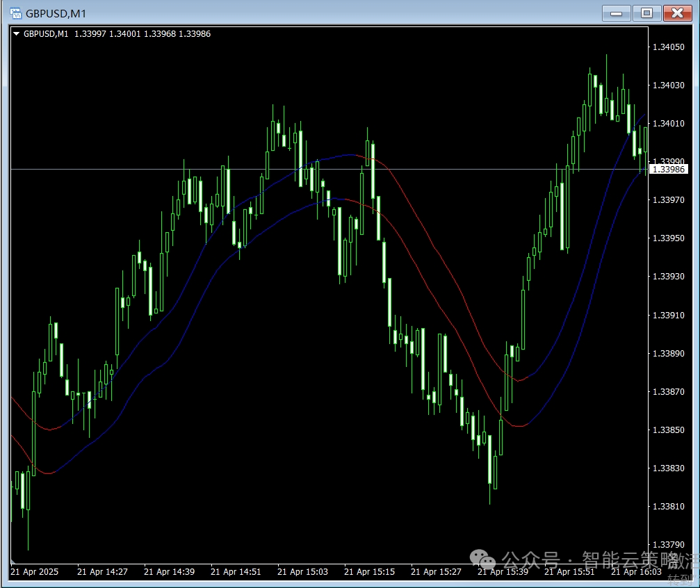The width and height of the screenshot is (700, 588).
Task: Click the 21 Apr 14:51 time label
Action: click(x=236, y=572)
